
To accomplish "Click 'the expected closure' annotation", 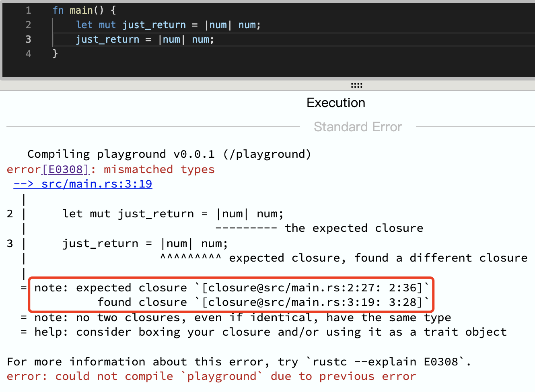I will pos(354,228).
